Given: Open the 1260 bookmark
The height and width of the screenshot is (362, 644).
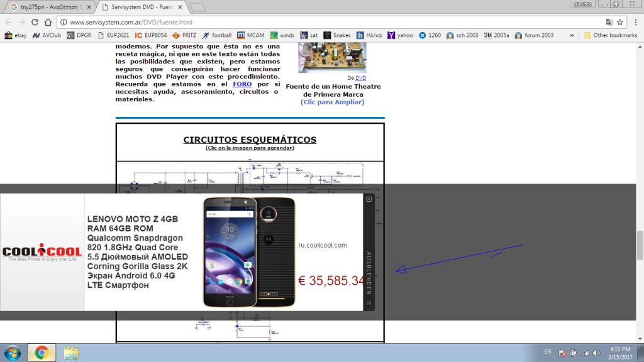Looking at the screenshot, I should coord(430,35).
